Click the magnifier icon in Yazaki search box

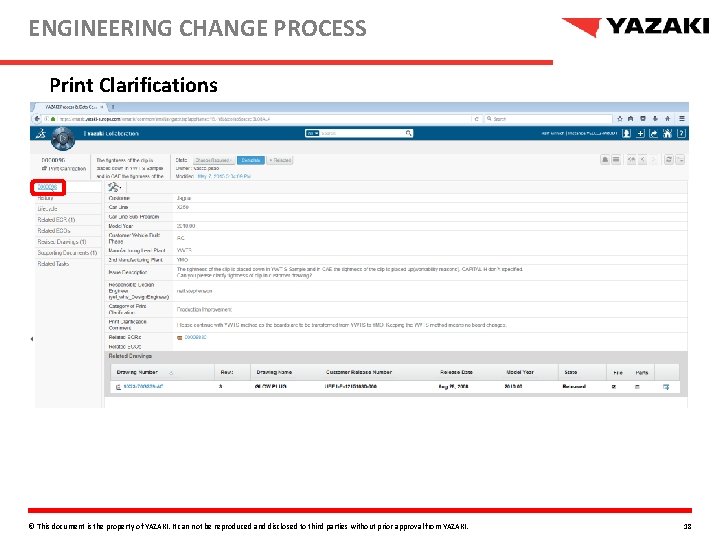tap(408, 133)
